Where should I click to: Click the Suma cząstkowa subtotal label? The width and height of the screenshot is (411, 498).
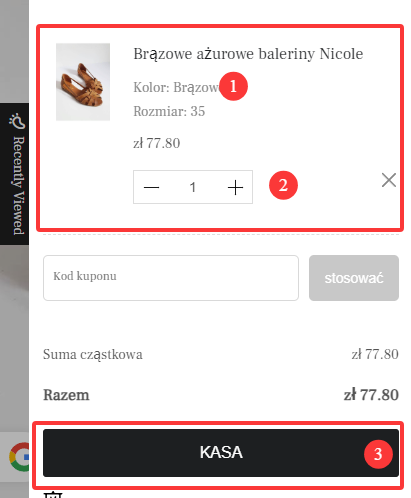tap(93, 354)
